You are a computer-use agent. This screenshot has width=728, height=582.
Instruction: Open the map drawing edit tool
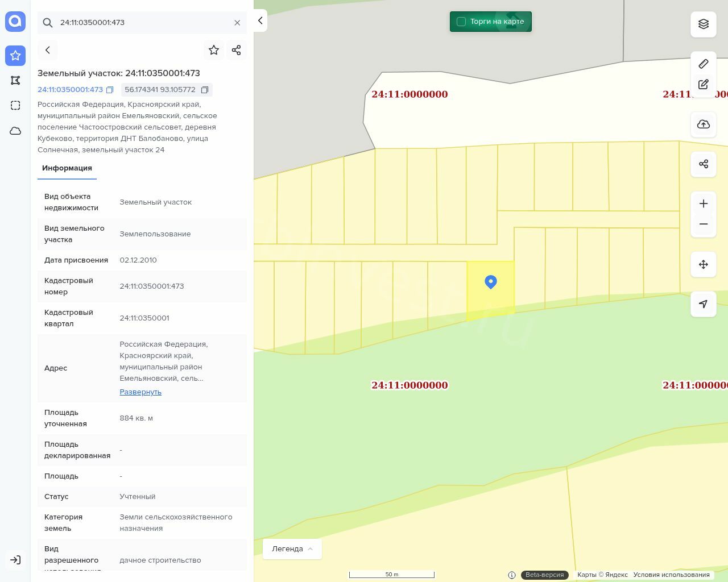pyautogui.click(x=704, y=85)
